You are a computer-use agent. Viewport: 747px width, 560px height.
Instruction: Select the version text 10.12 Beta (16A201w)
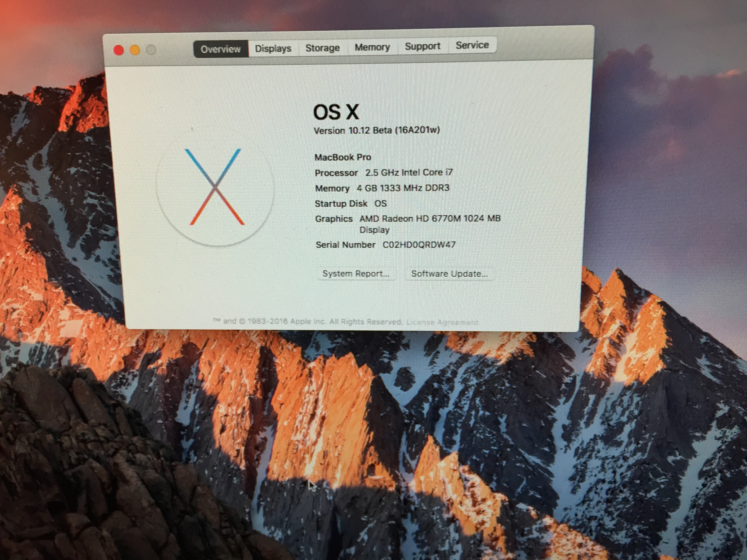click(x=394, y=130)
